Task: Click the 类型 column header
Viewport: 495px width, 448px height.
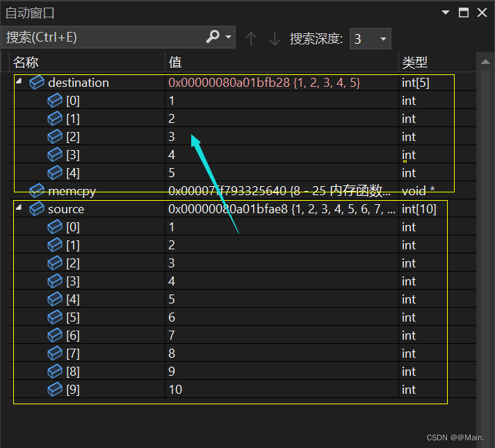Action: 437,62
